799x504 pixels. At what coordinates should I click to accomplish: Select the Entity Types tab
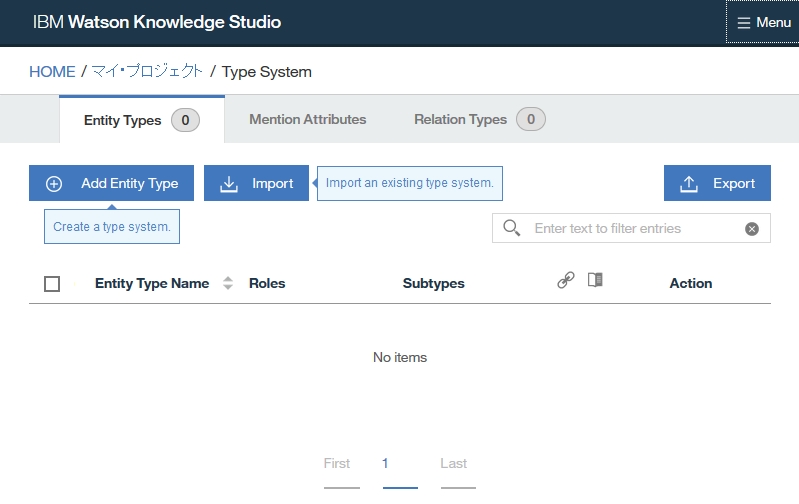(x=122, y=120)
